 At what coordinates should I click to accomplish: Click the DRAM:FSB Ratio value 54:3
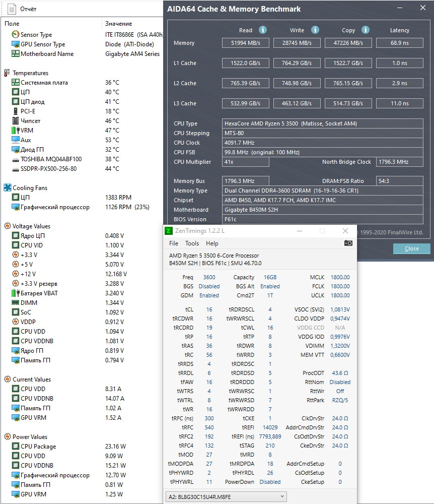[400, 181]
